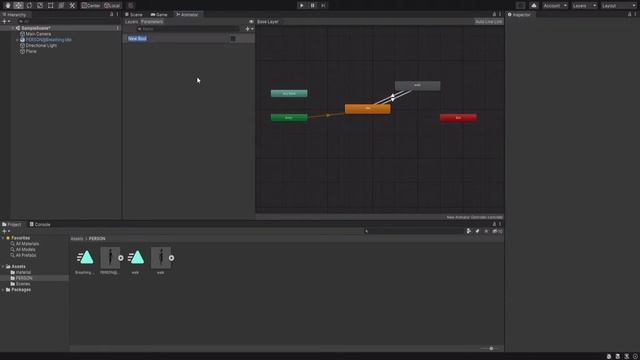The width and height of the screenshot is (640, 360).
Task: Click the Pause button
Action: 313,5
